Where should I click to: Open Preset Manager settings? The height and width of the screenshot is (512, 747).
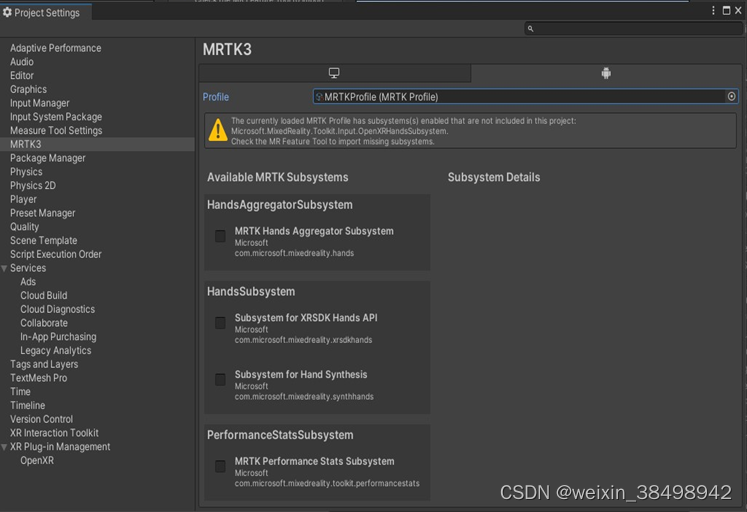pos(43,213)
